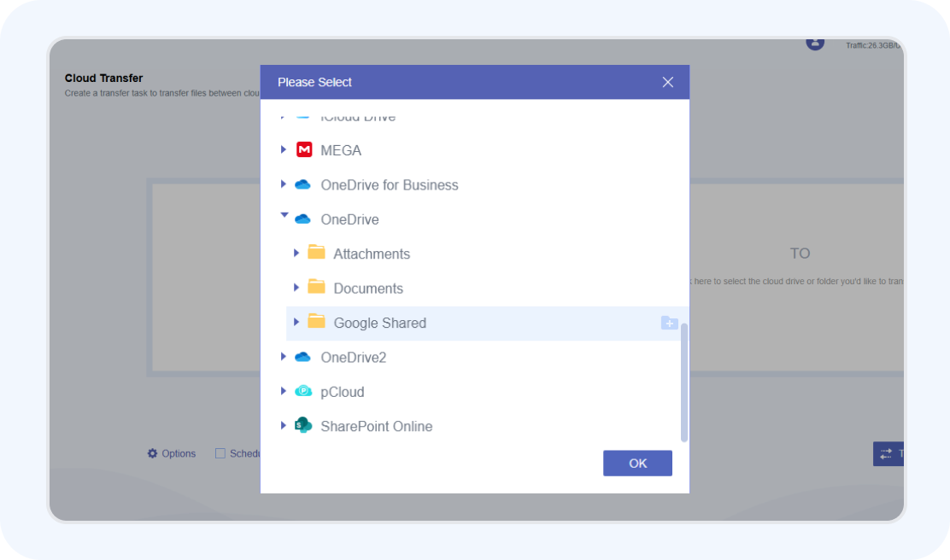
Task: Click the OneDrive for Business cloud icon
Action: pos(303,184)
